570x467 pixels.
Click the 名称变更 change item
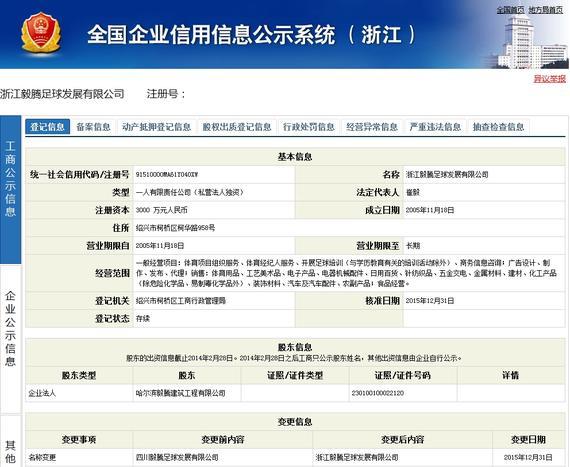pyautogui.click(x=42, y=457)
